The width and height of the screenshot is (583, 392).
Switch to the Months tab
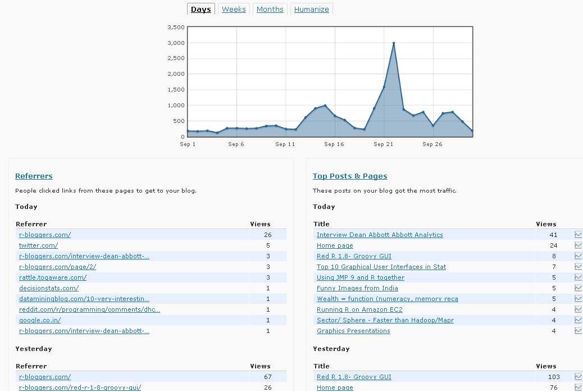coord(270,10)
